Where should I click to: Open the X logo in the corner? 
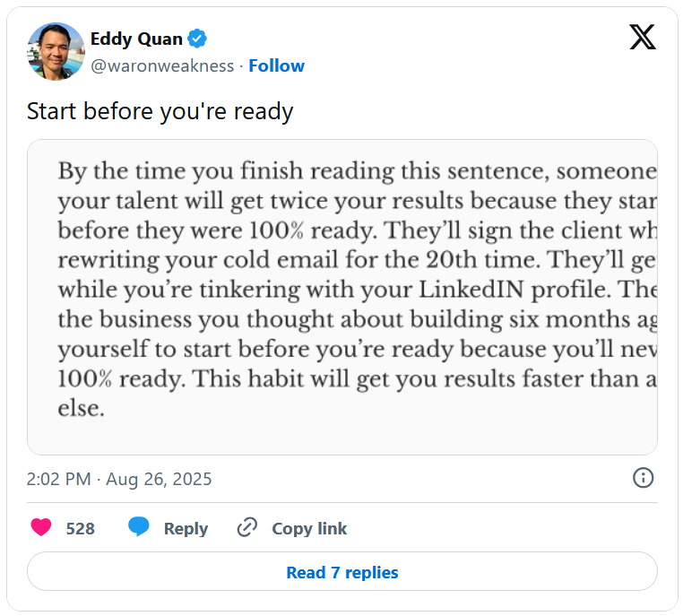click(643, 37)
